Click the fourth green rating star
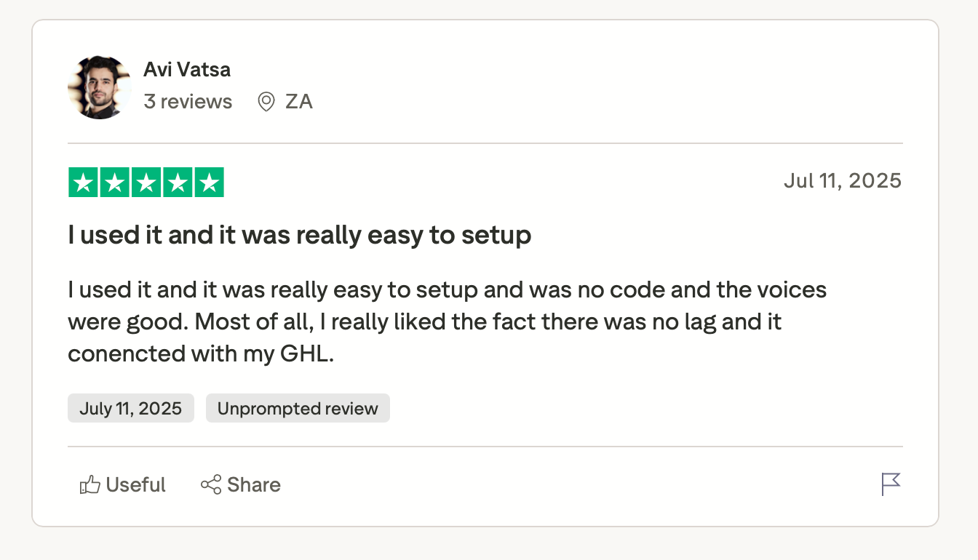Viewport: 978px width, 560px height. [178, 183]
